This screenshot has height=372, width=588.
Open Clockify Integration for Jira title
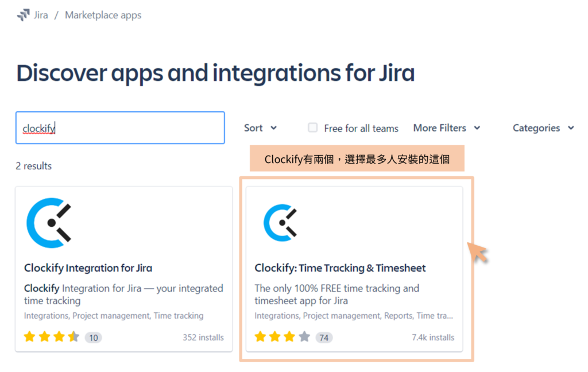(88, 268)
